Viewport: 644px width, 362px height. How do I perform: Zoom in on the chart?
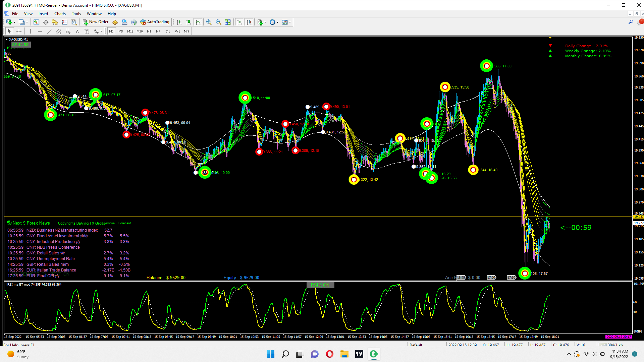(x=209, y=22)
